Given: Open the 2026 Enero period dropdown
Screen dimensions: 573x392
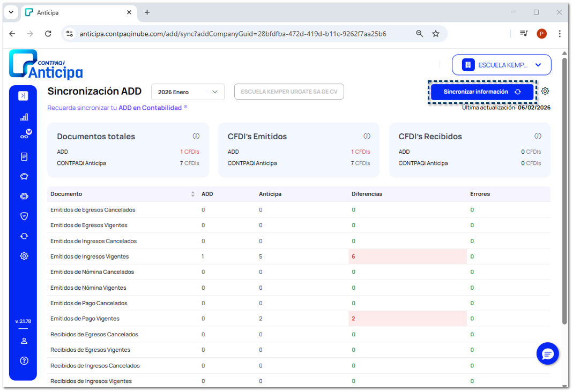Looking at the screenshot, I should pos(188,92).
